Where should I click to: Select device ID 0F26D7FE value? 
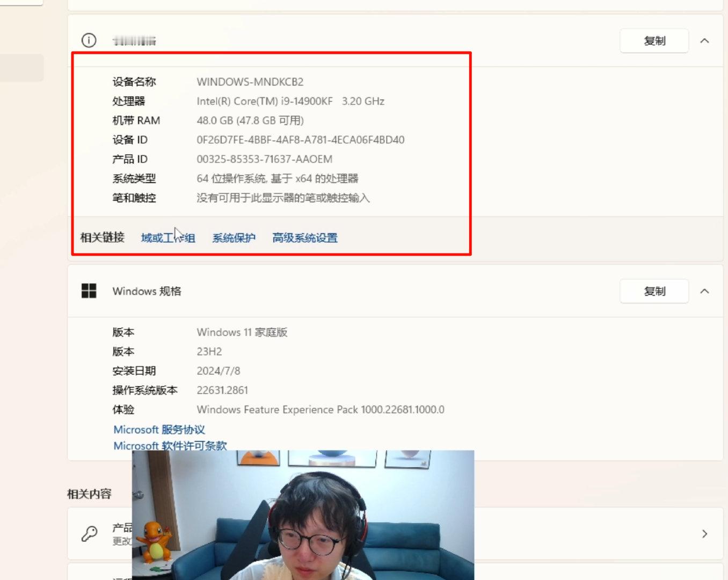301,140
